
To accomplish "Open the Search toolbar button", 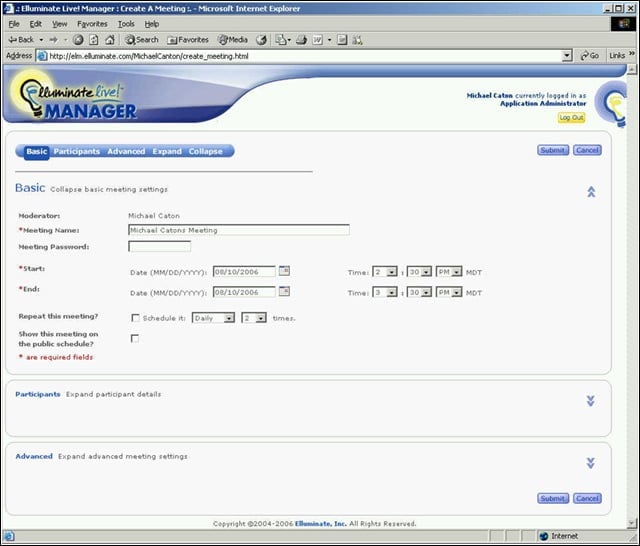I will pyautogui.click(x=142, y=40).
